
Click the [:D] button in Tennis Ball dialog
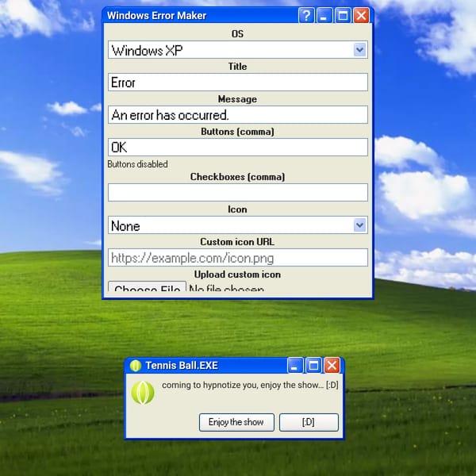pyautogui.click(x=309, y=422)
